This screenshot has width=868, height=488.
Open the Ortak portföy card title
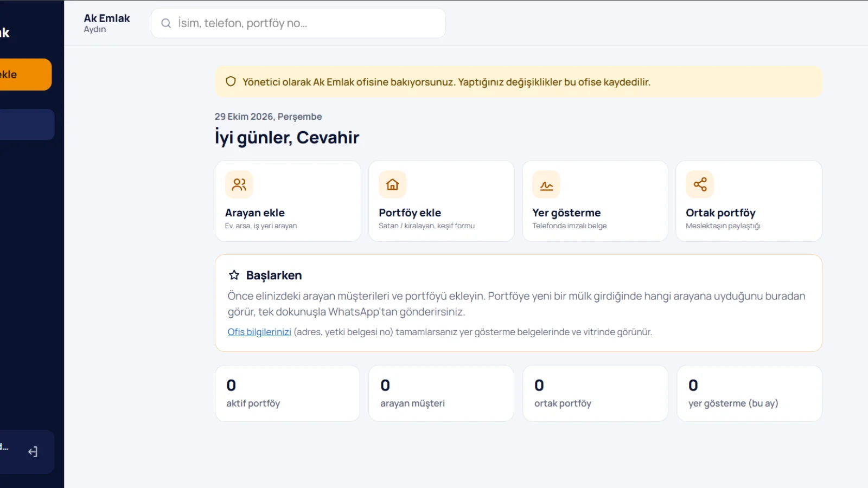[720, 213]
